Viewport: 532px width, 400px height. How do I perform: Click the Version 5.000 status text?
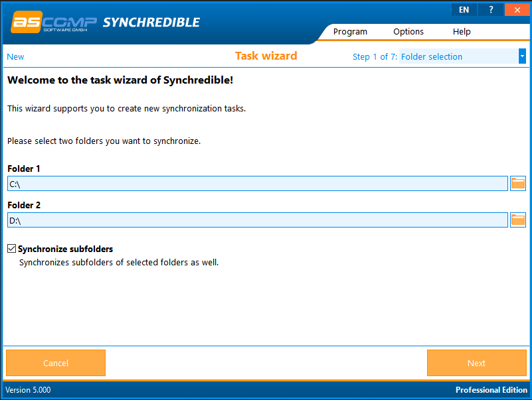point(28,390)
